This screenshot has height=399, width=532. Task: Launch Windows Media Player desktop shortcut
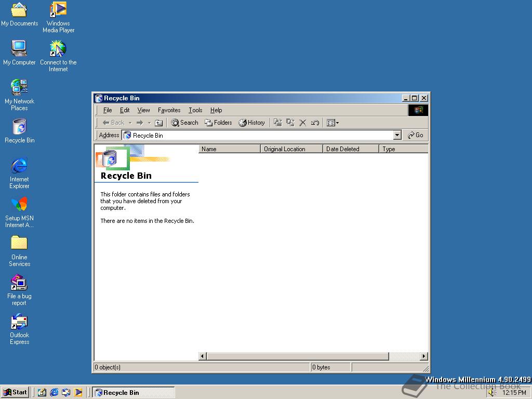(58, 17)
